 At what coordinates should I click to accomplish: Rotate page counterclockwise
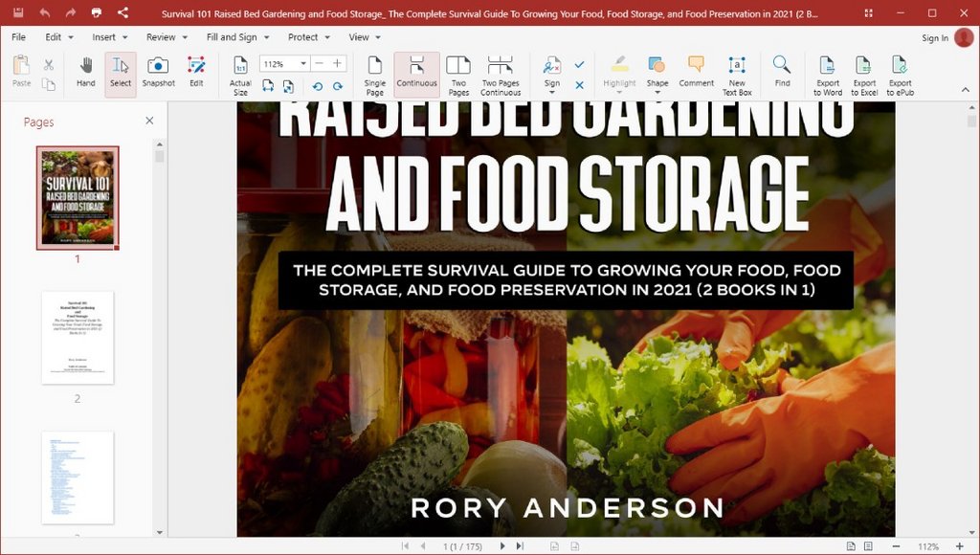click(x=318, y=86)
